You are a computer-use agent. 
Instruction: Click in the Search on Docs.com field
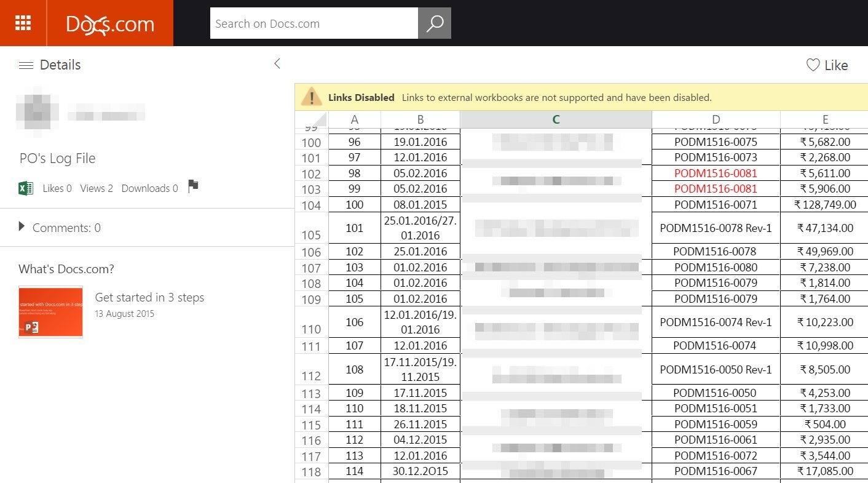coord(314,23)
